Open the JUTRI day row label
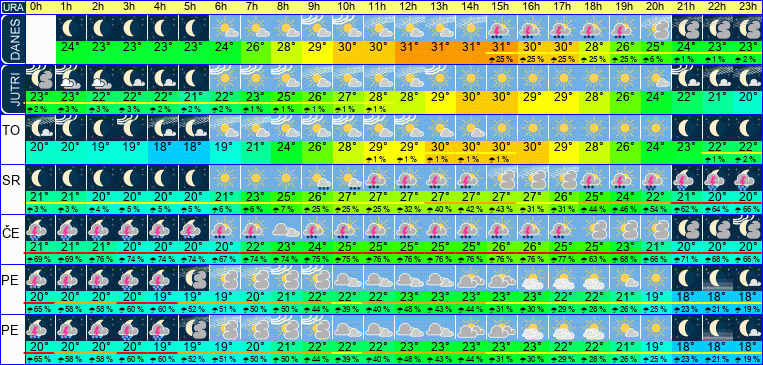Screen dimensions: 763x365 (x=12, y=89)
